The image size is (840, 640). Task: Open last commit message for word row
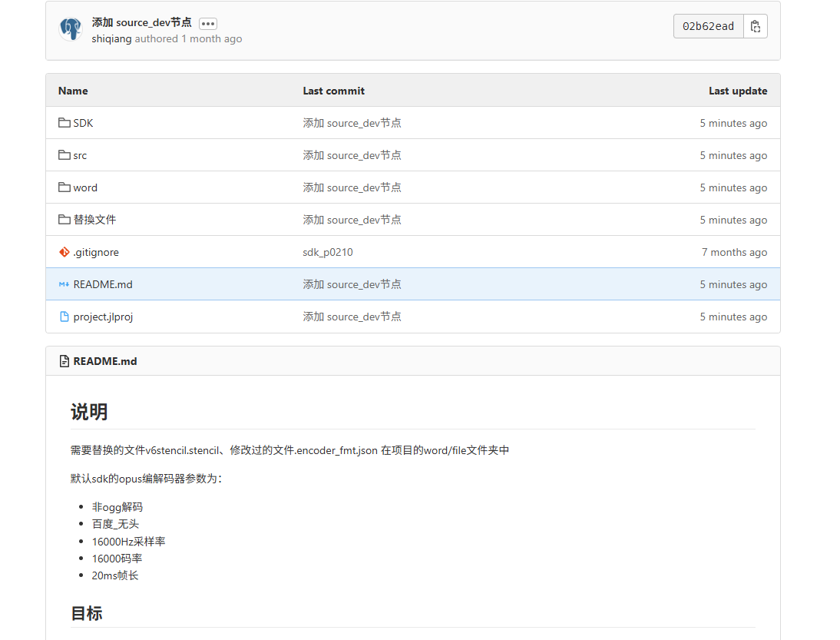point(352,187)
